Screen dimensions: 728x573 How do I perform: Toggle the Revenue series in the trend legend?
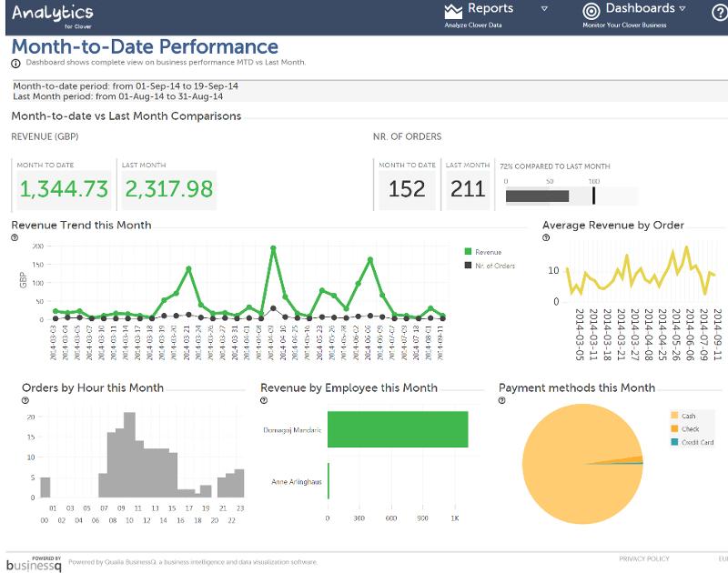(x=482, y=250)
